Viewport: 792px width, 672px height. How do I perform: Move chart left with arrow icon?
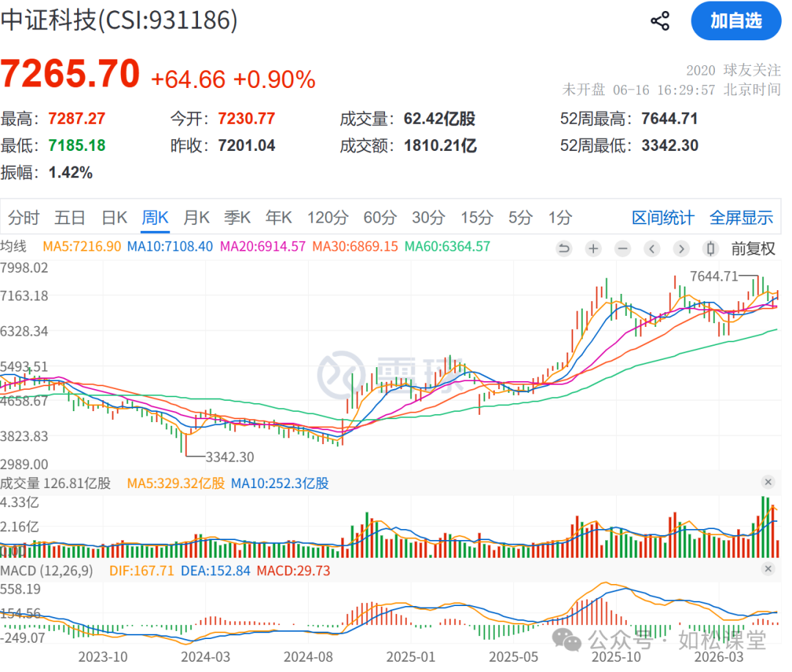(x=652, y=248)
